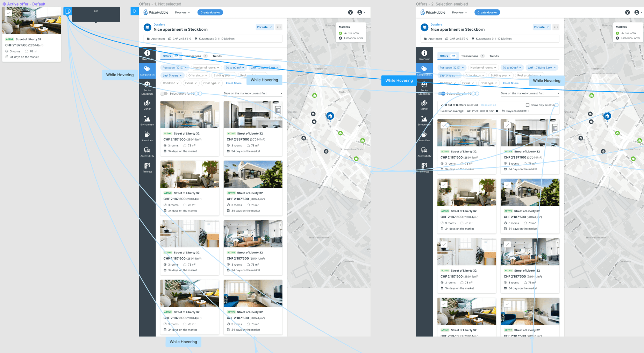This screenshot has height=353, width=644.
Task: Open Offer status filter in Not selected frame
Action: (198, 75)
